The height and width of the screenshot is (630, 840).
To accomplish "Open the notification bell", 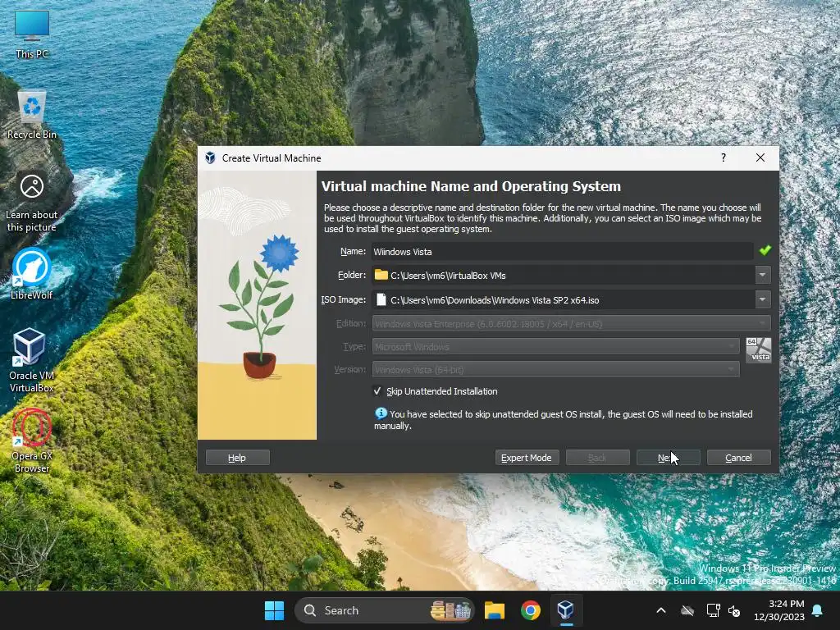I will (x=818, y=610).
